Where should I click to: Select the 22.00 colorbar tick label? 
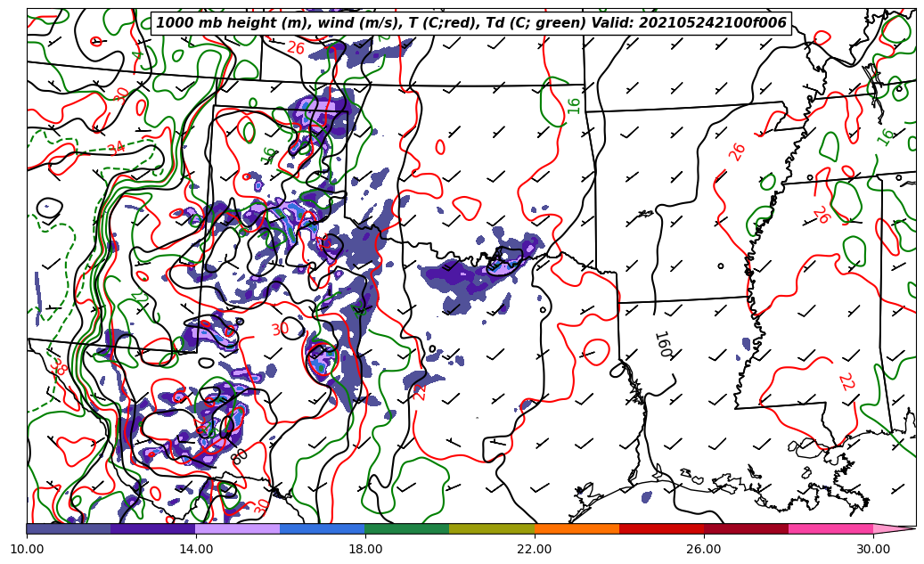click(x=535, y=549)
